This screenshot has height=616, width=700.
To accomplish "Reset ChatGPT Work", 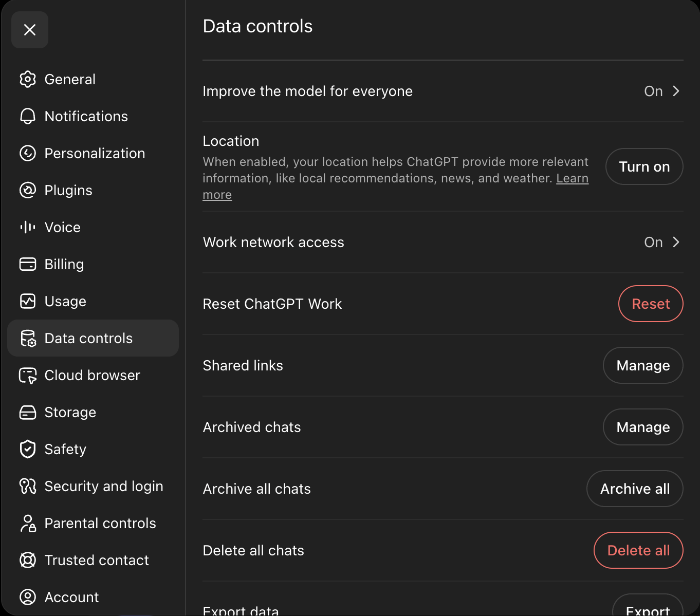I will point(651,304).
